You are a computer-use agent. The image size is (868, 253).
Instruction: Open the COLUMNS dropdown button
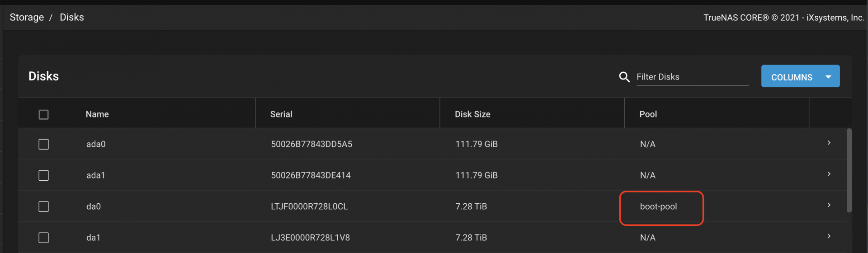coord(800,76)
